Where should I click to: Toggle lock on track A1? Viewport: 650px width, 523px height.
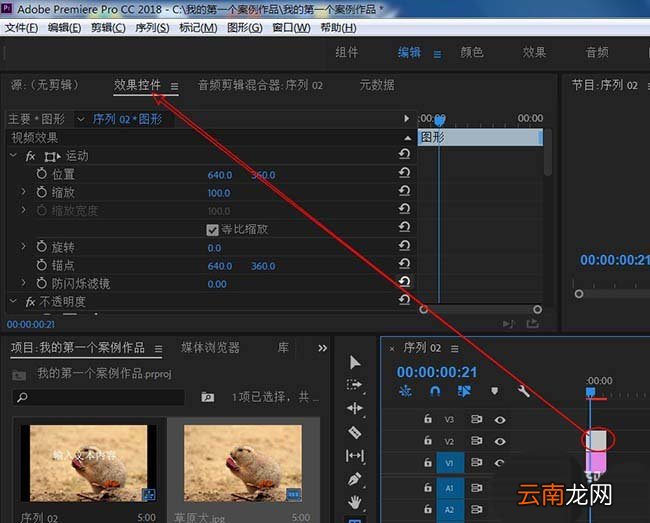pos(428,488)
